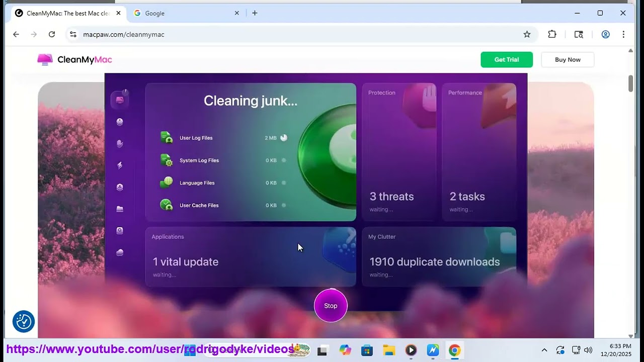Viewport: 644px width, 362px height.
Task: Open the Chrome profile avatar icon
Action: point(606,34)
